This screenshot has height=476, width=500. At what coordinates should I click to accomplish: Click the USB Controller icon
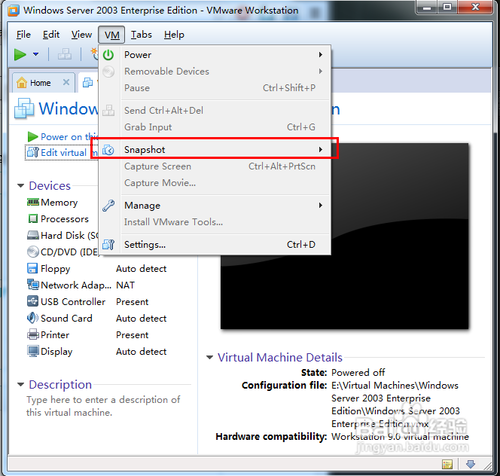[33, 301]
